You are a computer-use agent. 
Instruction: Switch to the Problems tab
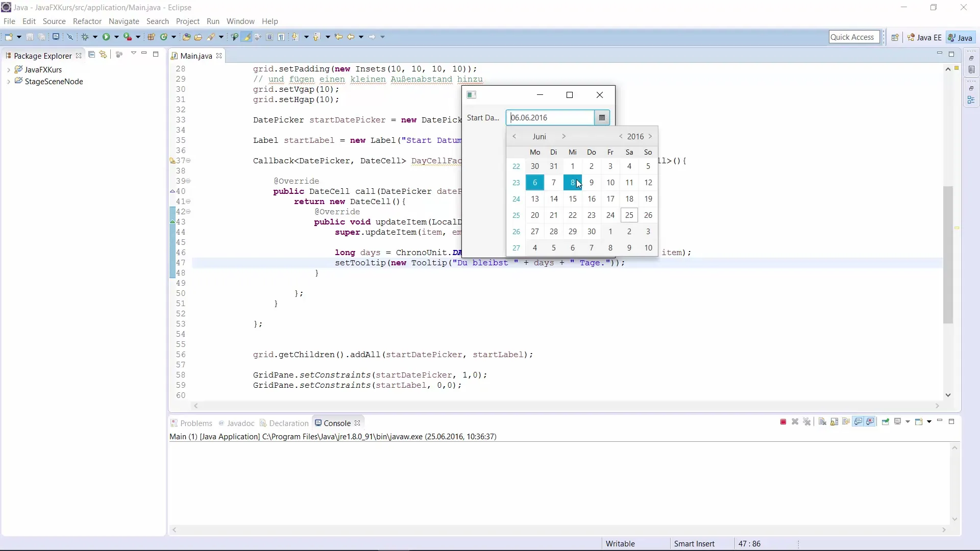191,423
